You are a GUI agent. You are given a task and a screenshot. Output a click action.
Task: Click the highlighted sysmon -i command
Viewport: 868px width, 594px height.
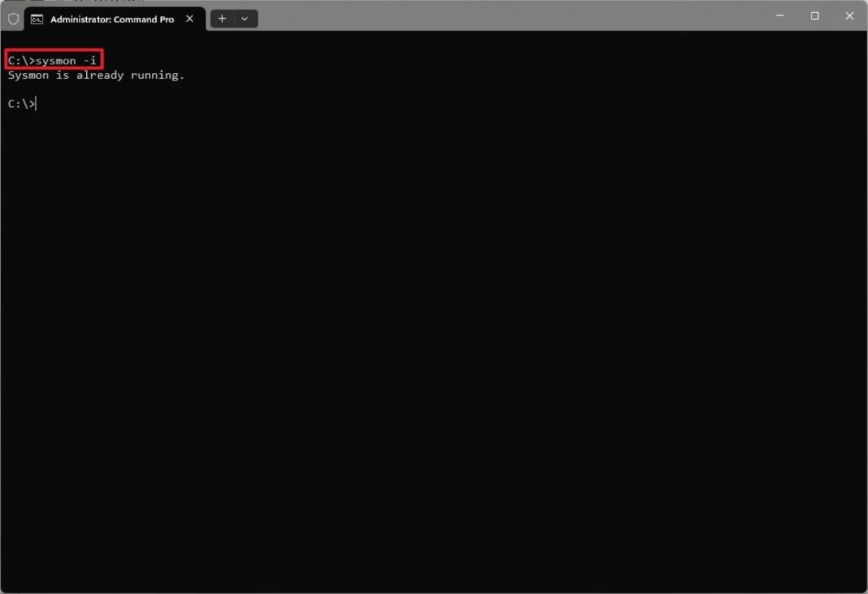coord(54,60)
